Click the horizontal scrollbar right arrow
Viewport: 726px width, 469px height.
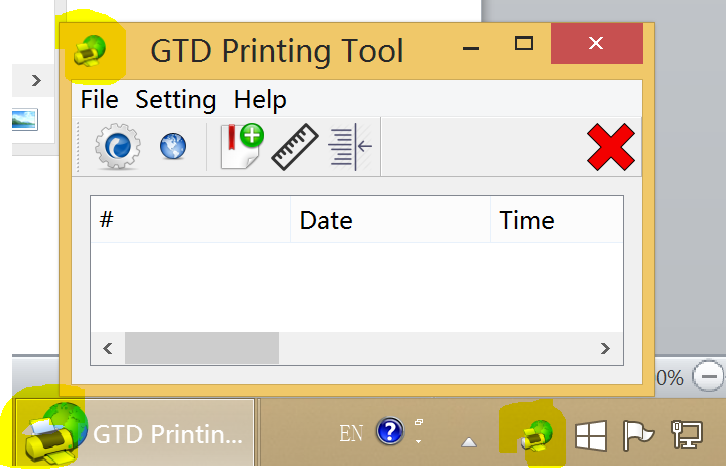pyautogui.click(x=605, y=348)
